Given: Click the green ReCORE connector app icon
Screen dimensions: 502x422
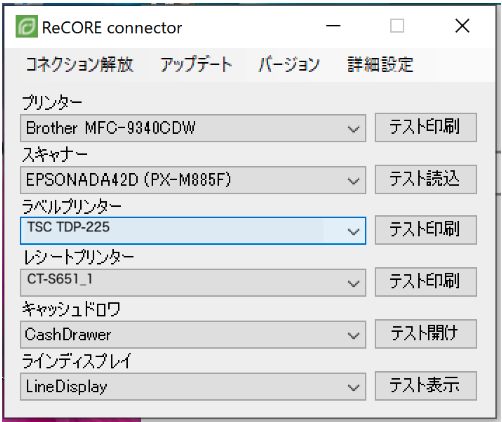Looking at the screenshot, I should pyautogui.click(x=27, y=26).
